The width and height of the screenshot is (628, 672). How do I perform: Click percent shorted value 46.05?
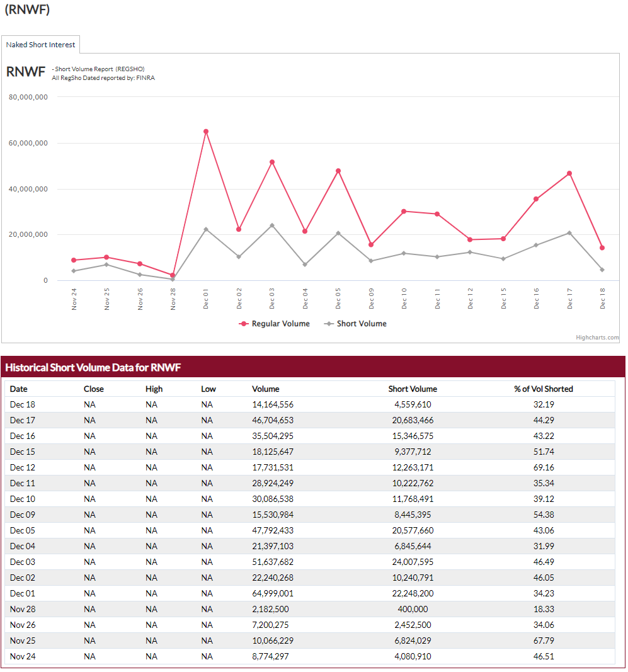(x=544, y=578)
